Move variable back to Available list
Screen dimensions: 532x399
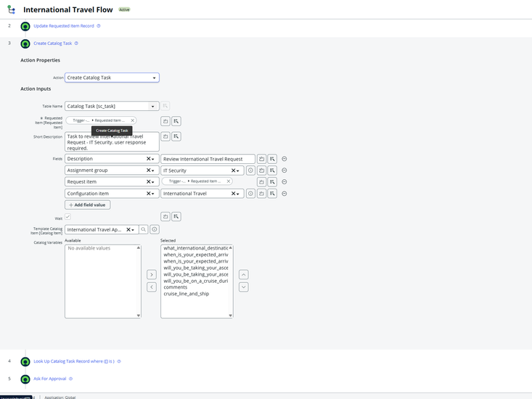[x=151, y=287]
